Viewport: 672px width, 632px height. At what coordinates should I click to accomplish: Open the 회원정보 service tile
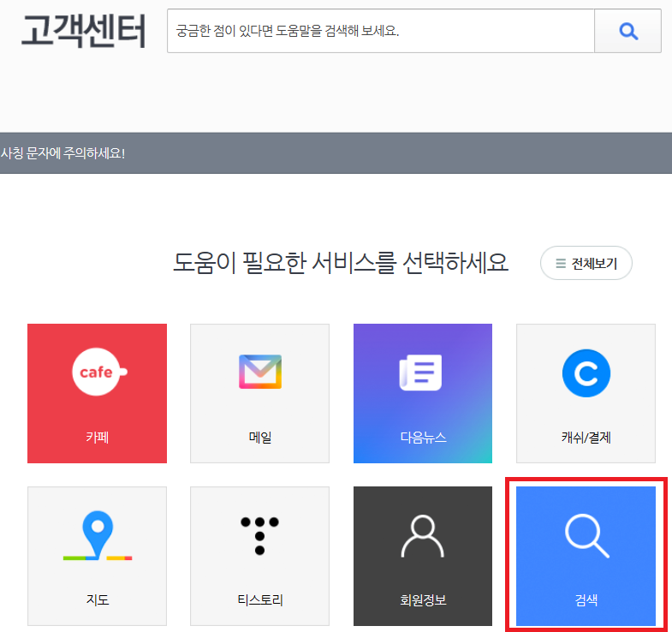click(x=423, y=556)
